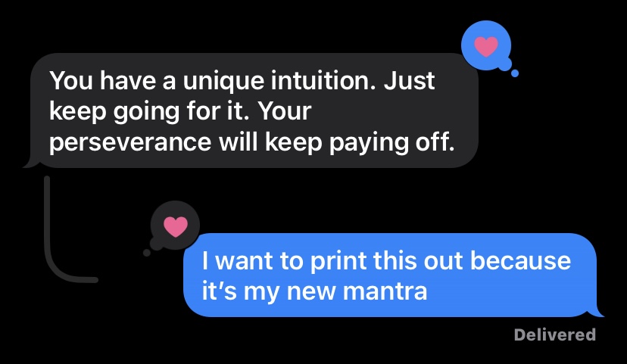Click the word 'perseverance' in the gray message
The height and width of the screenshot is (364, 627).
tap(130, 142)
